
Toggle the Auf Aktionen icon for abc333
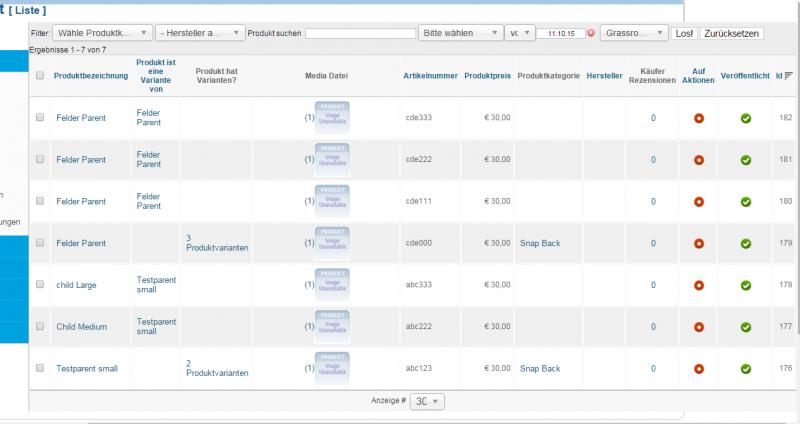(x=699, y=285)
